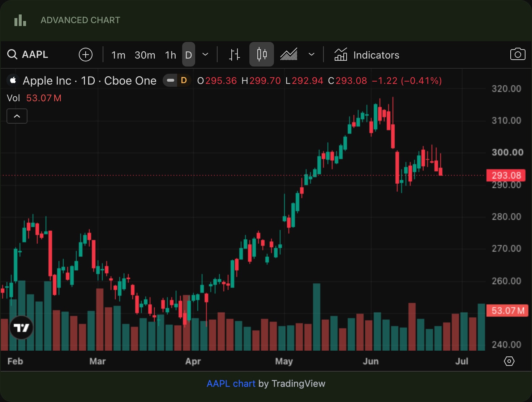Viewport: 532px width, 402px height.
Task: Click the 293.08 current price label
Action: pos(506,175)
